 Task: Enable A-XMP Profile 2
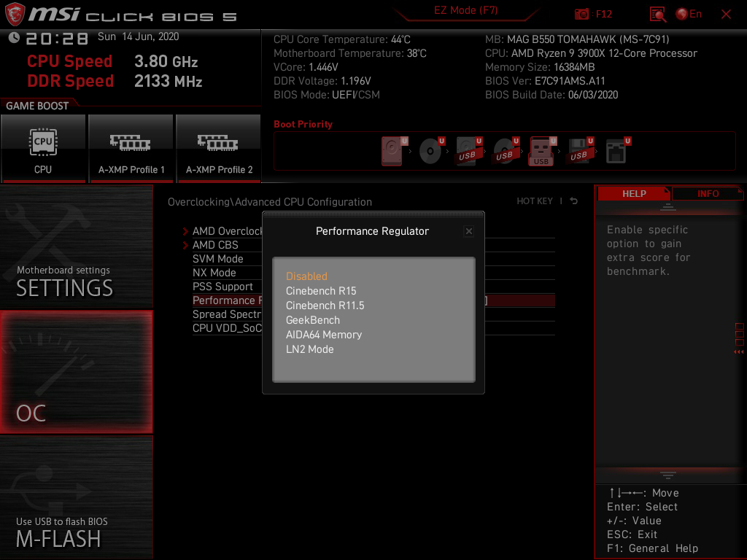tap(218, 148)
